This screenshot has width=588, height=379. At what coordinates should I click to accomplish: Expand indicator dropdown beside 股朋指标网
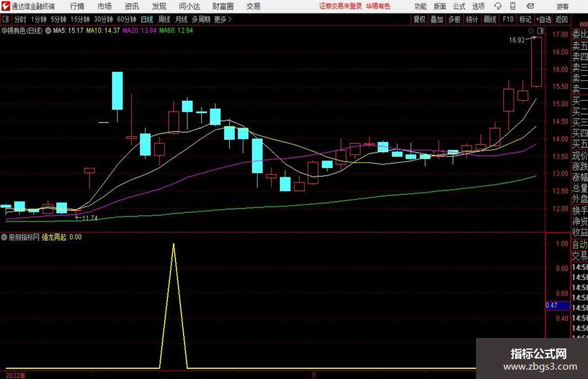pyautogui.click(x=4, y=237)
